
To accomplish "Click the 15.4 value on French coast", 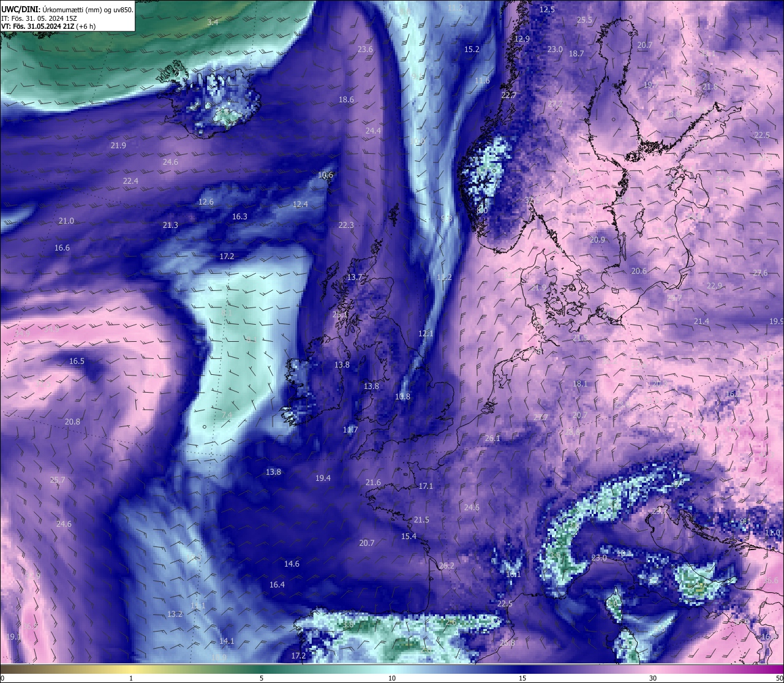I will (409, 537).
